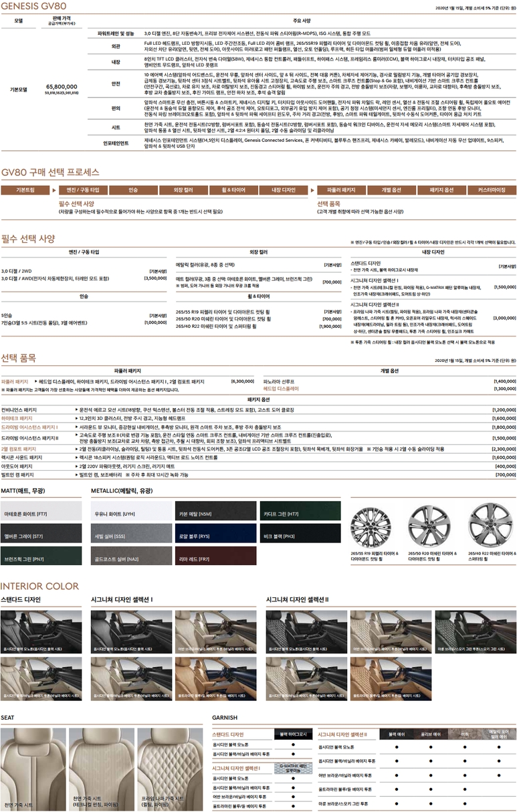
Task: Open the 패키지 옵션 process step
Action: point(441,190)
